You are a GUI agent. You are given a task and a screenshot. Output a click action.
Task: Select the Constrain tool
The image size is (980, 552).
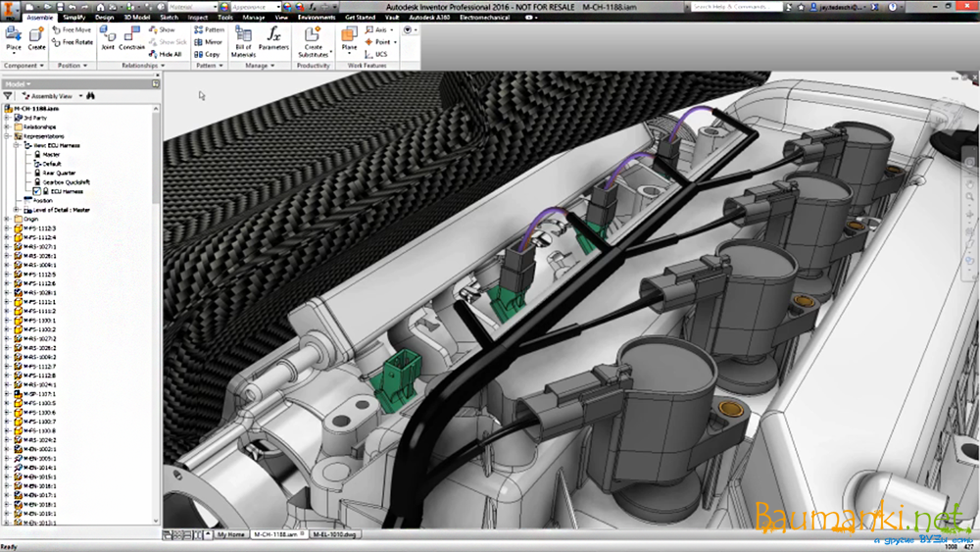132,37
